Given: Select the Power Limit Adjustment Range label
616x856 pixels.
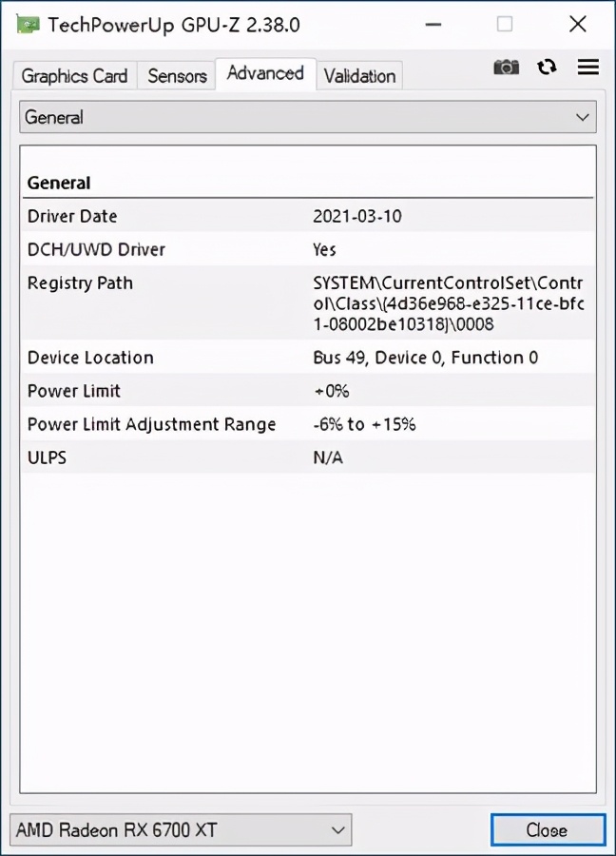Looking at the screenshot, I should 152,424.
